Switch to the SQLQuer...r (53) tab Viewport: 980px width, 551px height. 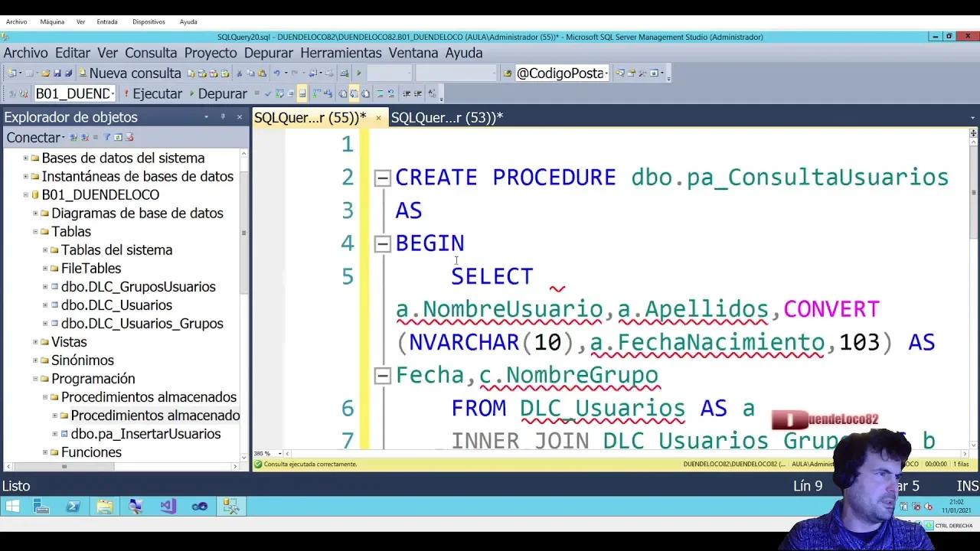pyautogui.click(x=448, y=118)
